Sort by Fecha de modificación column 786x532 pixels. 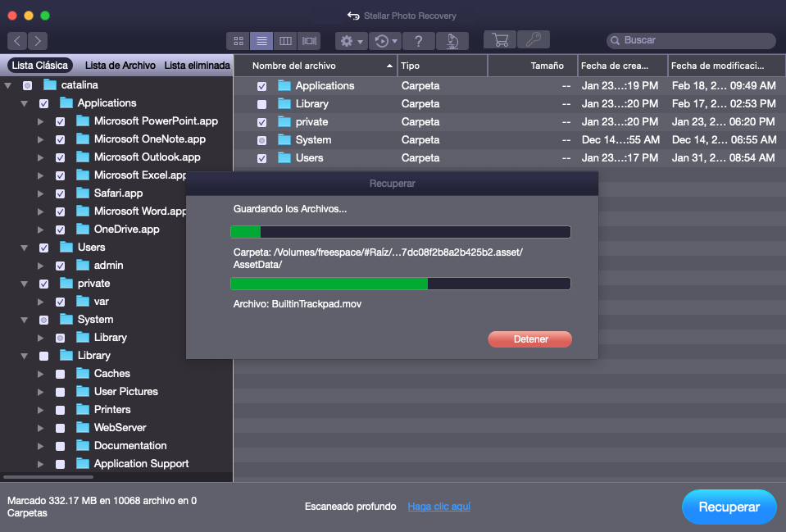click(x=726, y=66)
